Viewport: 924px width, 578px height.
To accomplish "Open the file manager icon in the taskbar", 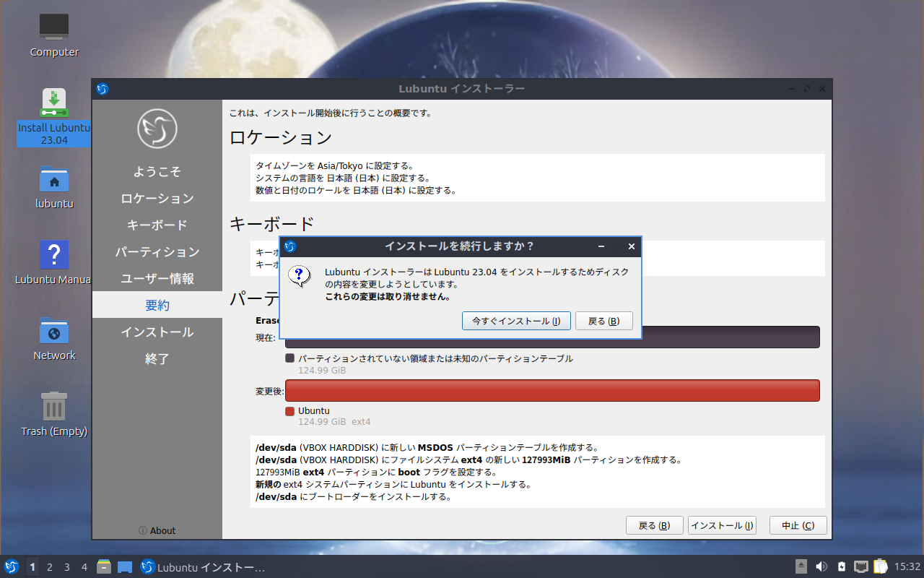I will 104,566.
